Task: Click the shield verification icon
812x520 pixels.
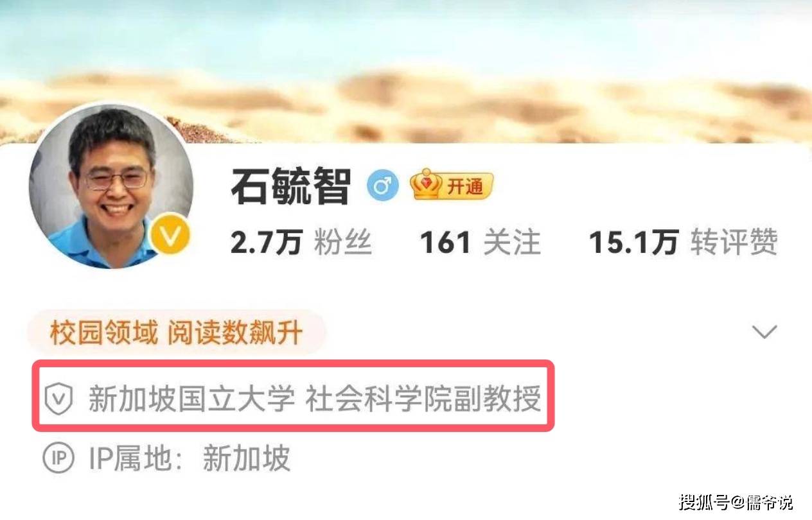Action: coord(58,400)
